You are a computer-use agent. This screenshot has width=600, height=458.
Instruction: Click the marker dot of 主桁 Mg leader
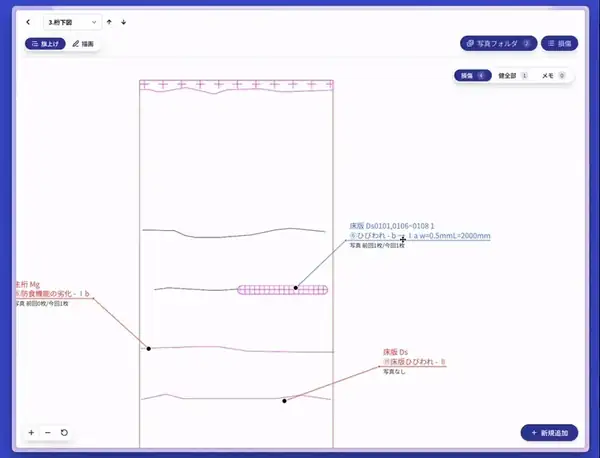point(149,349)
